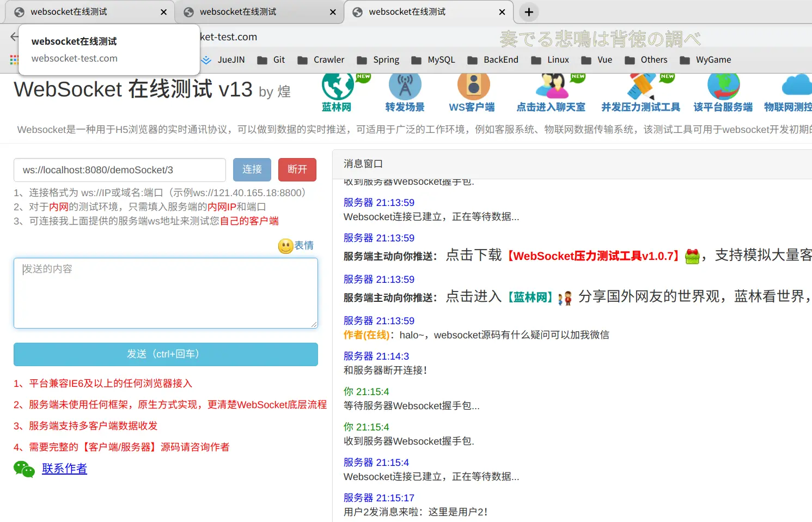The image size is (812, 522).
Task: Click the browser address bar URL
Action: pos(228,37)
